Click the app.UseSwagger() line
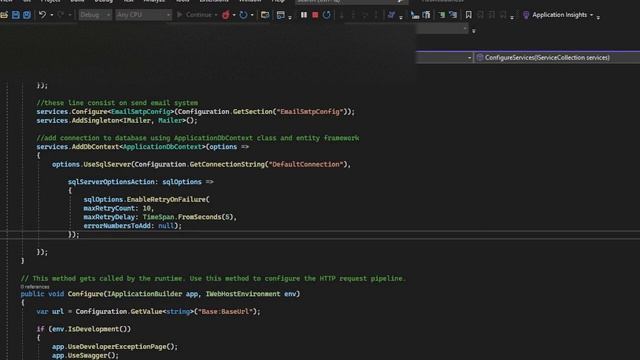Image resolution: width=640 pixels, height=360 pixels. [85, 355]
